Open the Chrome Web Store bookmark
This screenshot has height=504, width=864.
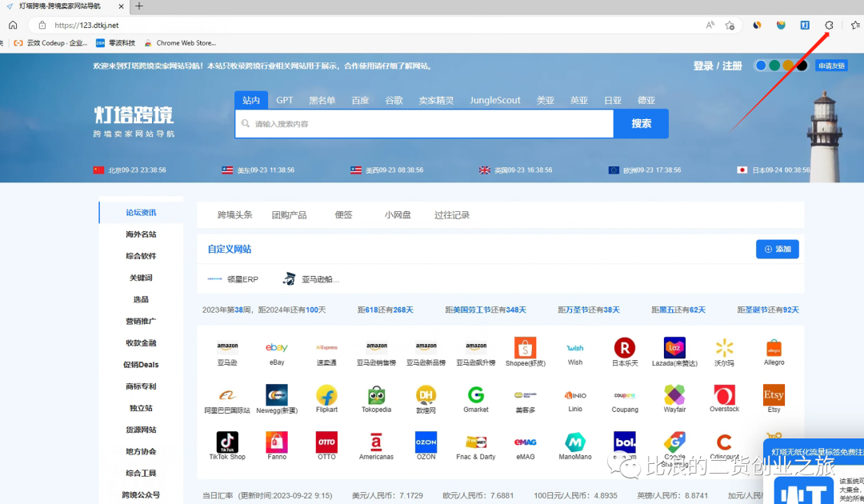tap(180, 43)
